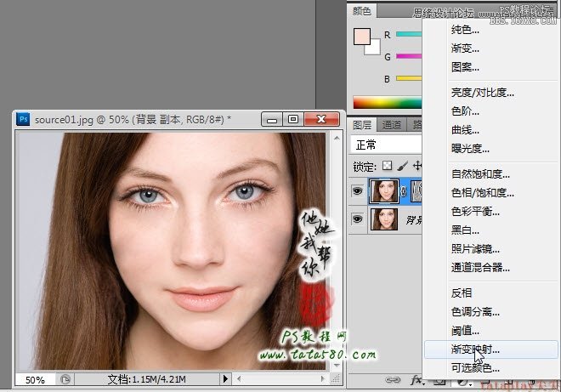Choose 渐变... fill layer entry
This screenshot has width=561, height=392.
pos(465,48)
